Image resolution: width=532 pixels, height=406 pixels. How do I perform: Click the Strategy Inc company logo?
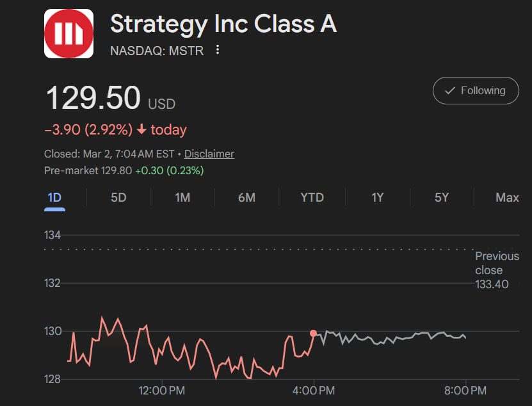69,33
